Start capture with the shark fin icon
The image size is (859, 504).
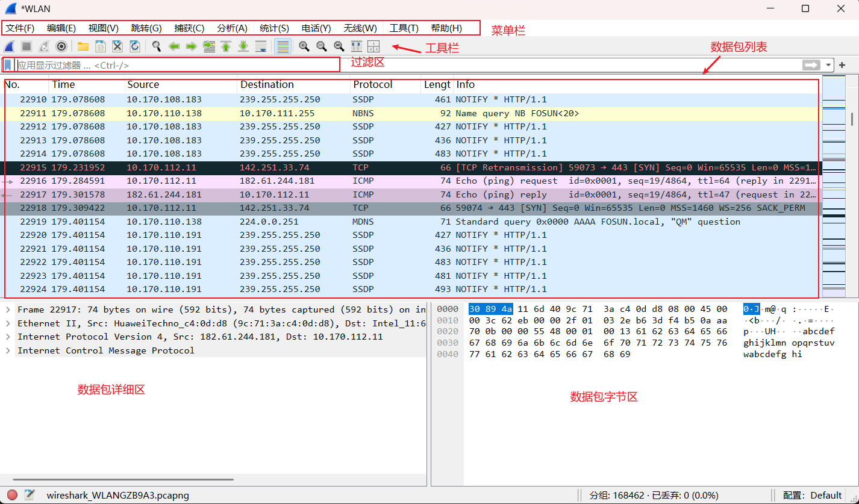coord(10,46)
